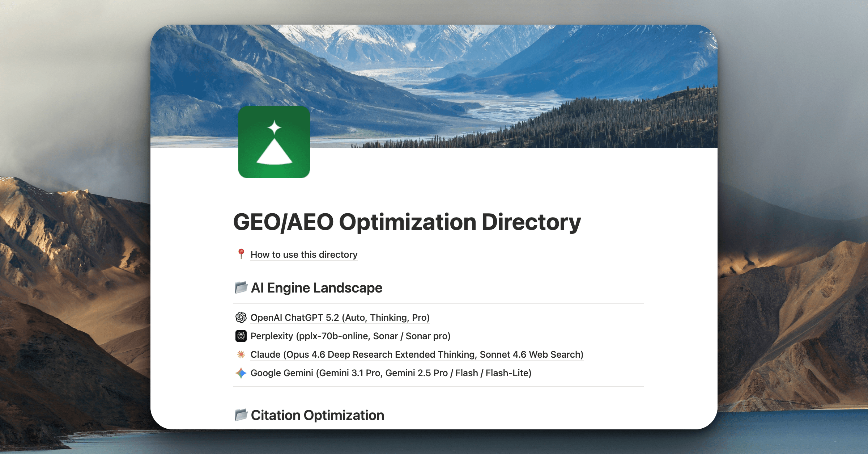
Task: Click the AI Engine Landscape heading text
Action: point(316,288)
